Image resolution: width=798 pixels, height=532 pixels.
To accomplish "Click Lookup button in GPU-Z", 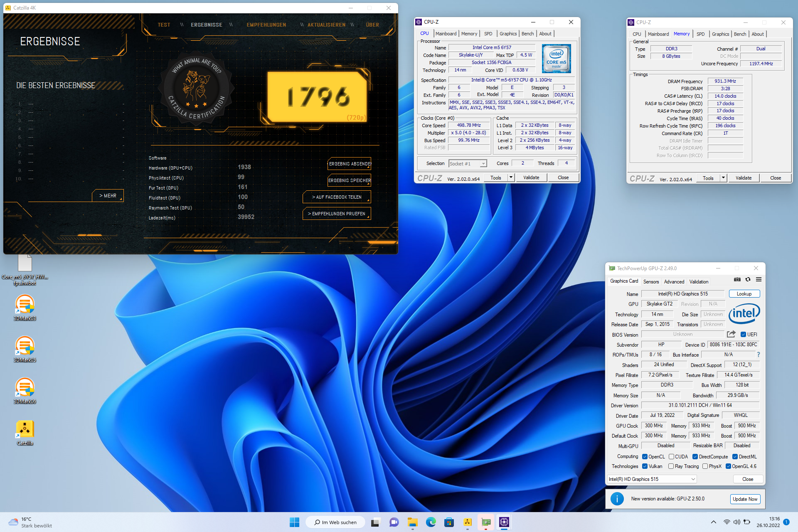I will pyautogui.click(x=744, y=294).
